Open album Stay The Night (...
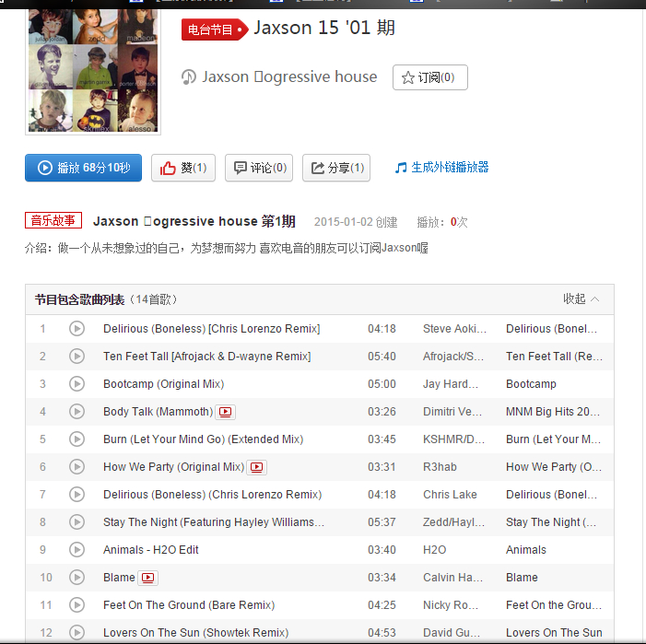The height and width of the screenshot is (644, 646). (x=551, y=522)
